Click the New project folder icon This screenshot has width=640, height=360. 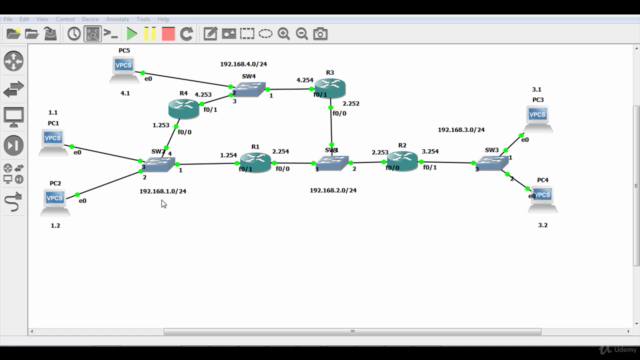pos(13,34)
